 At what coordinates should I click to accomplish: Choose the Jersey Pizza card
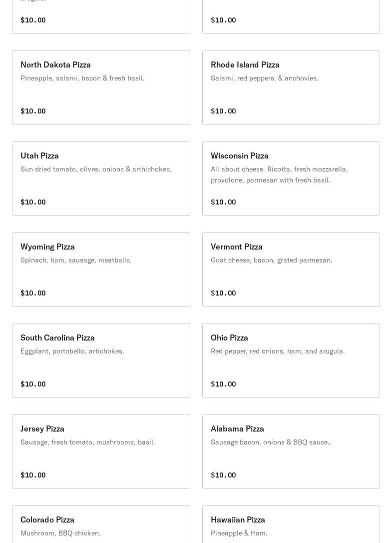(101, 451)
